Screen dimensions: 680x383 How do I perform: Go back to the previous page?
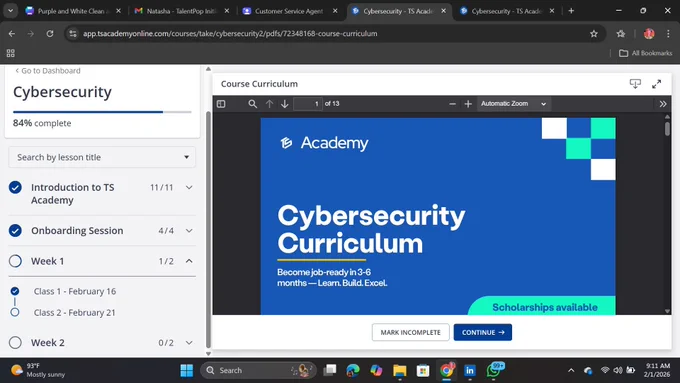click(12, 34)
